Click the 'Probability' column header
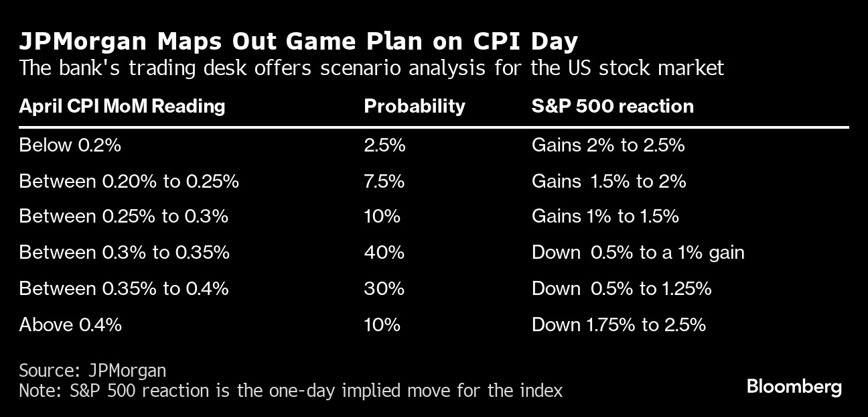The width and height of the screenshot is (868, 417). (x=414, y=106)
